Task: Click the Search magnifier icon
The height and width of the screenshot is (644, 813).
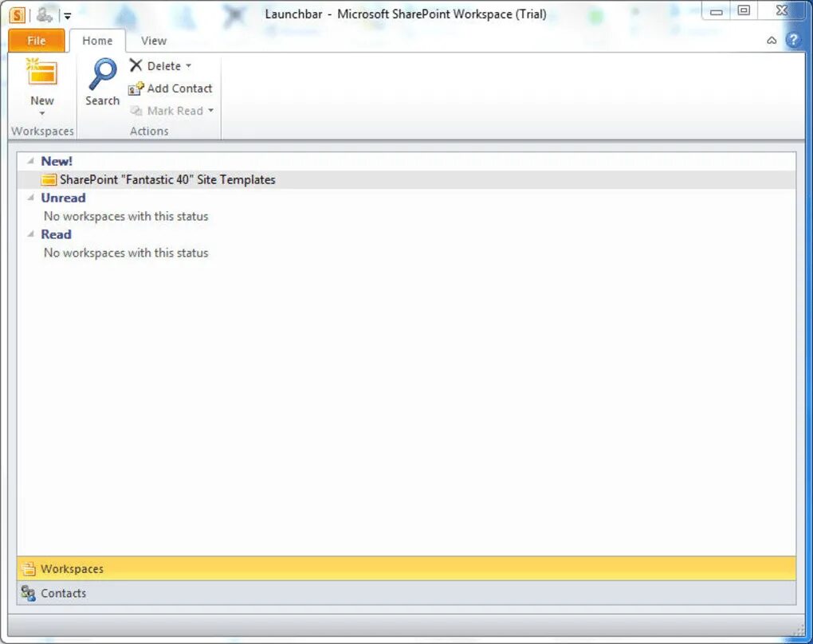Action: pos(103,75)
